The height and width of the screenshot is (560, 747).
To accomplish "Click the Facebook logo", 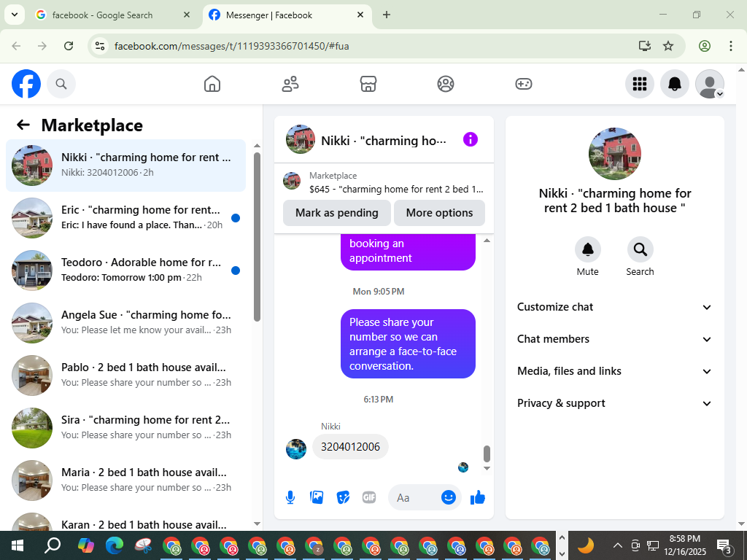I will tap(26, 84).
